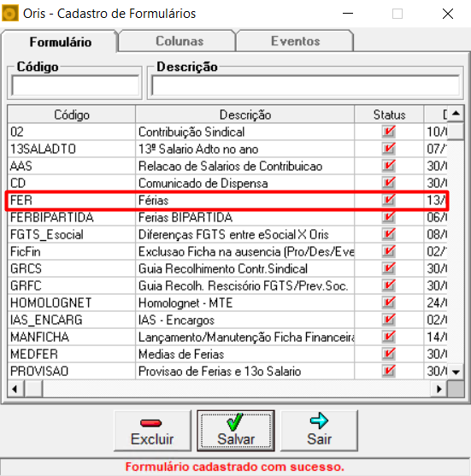Select the FER code cell

pyautogui.click(x=72, y=200)
